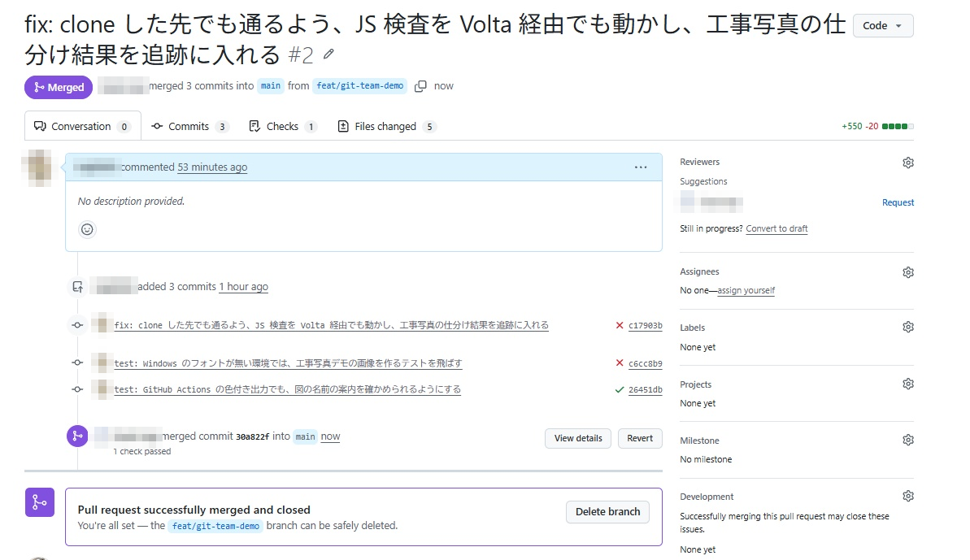The width and height of the screenshot is (970, 560).
Task: Switch to the Checks tab
Action: (x=282, y=126)
